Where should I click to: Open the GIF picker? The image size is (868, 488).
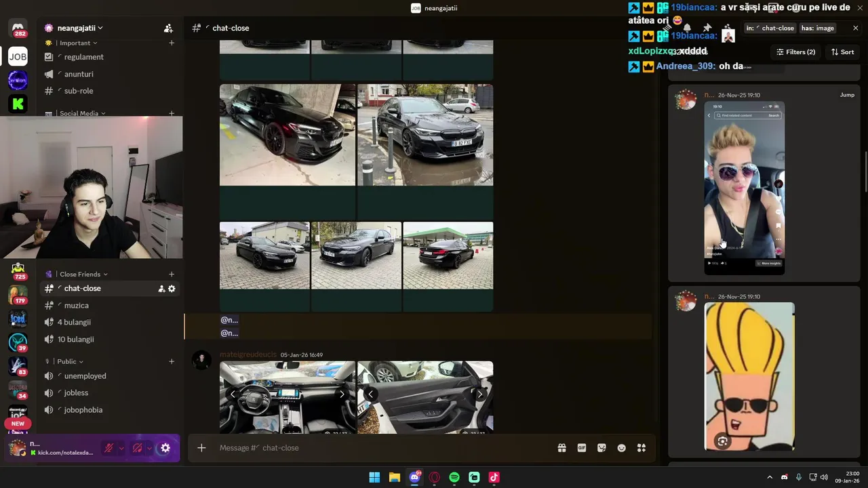point(581,448)
